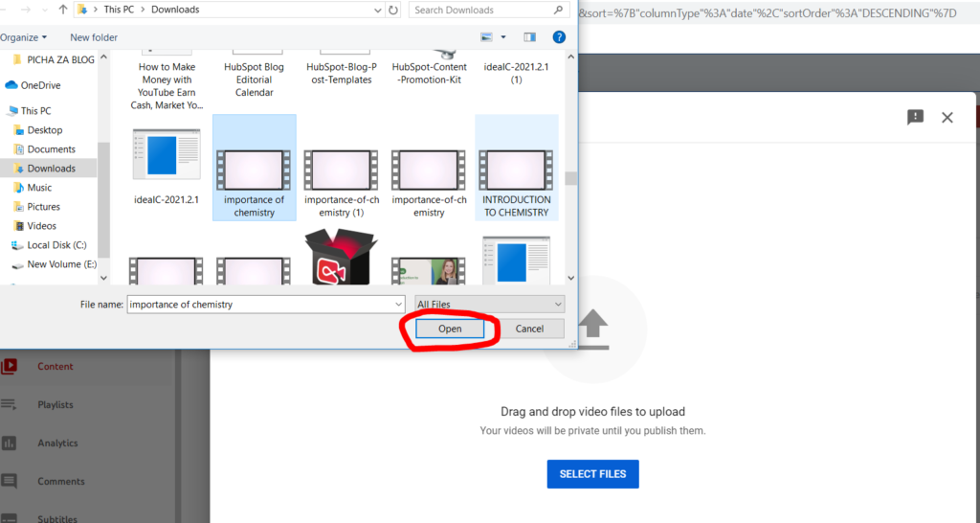Click the Playlists icon in sidebar
The width and height of the screenshot is (980, 523).
click(9, 405)
